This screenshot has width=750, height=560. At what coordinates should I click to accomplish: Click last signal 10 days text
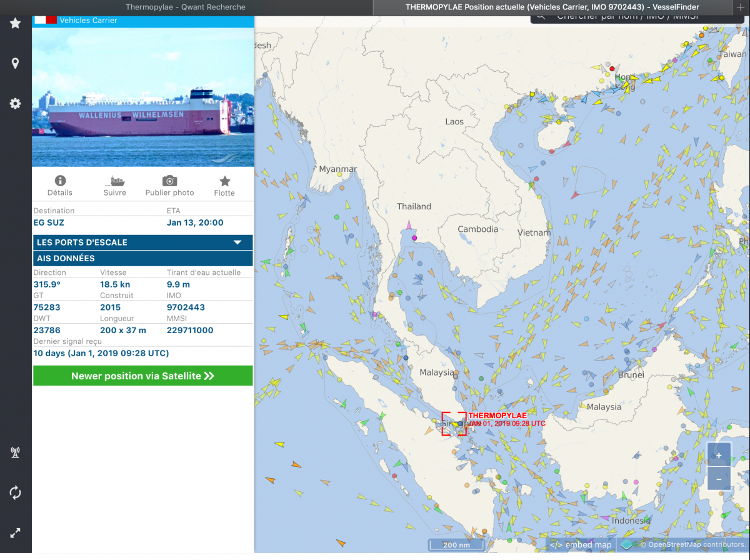tap(101, 353)
